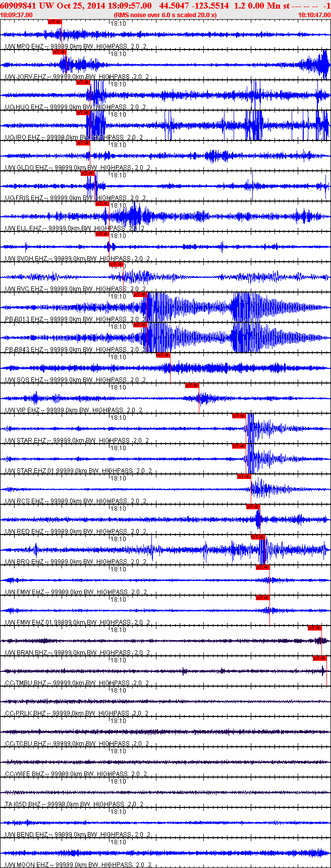The height and width of the screenshot is (868, 331).
Task: Click the PB B013 EHZ station label
Action: coord(24,319)
